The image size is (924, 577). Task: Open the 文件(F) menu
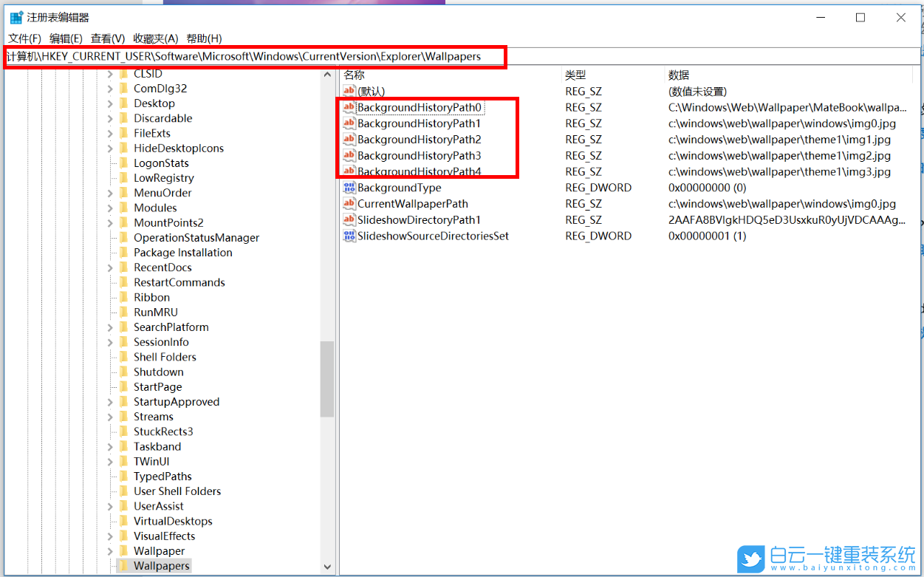(x=24, y=38)
